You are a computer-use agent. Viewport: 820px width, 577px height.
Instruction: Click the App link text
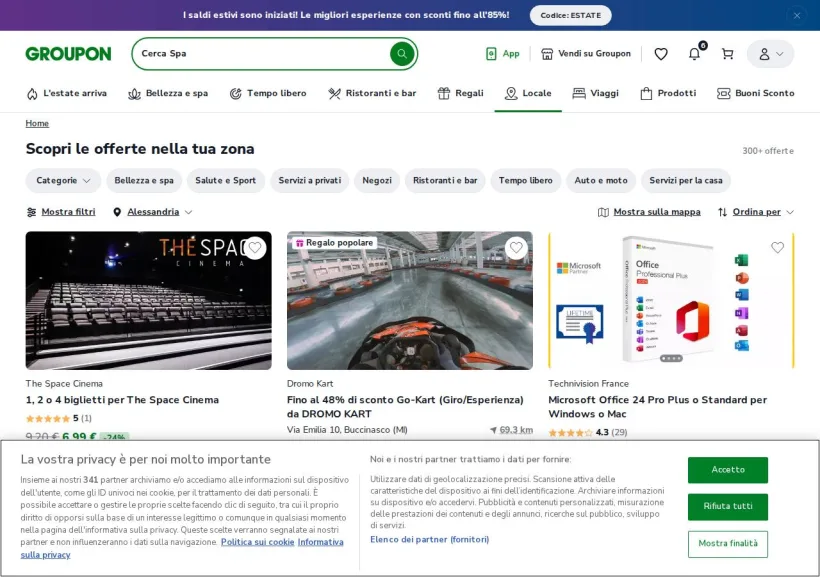tap(511, 53)
